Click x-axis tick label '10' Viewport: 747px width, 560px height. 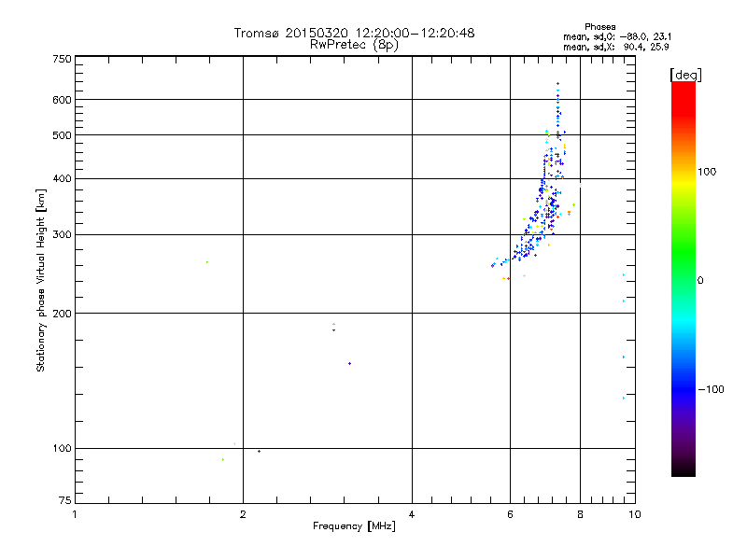click(635, 514)
